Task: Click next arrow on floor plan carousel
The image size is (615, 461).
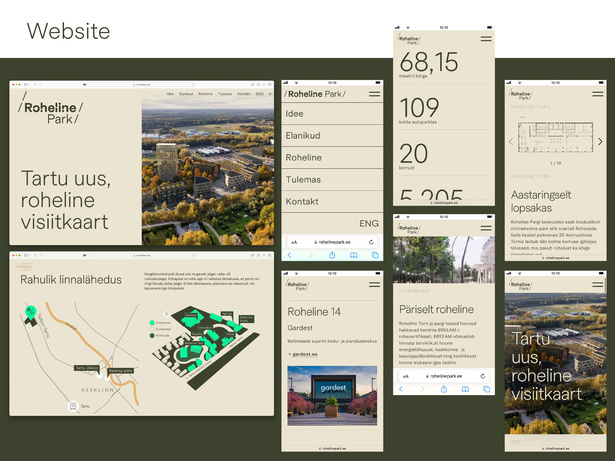Action: tap(600, 142)
